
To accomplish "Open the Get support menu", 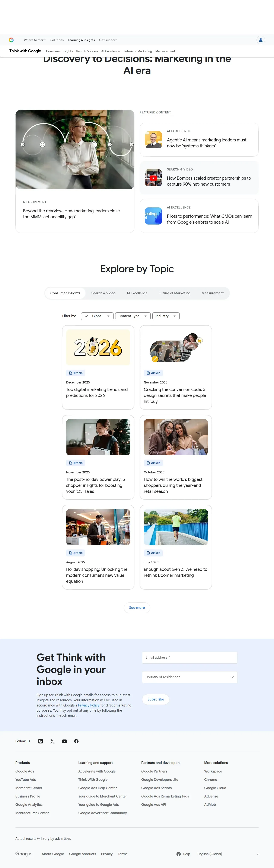I will tap(108, 40).
